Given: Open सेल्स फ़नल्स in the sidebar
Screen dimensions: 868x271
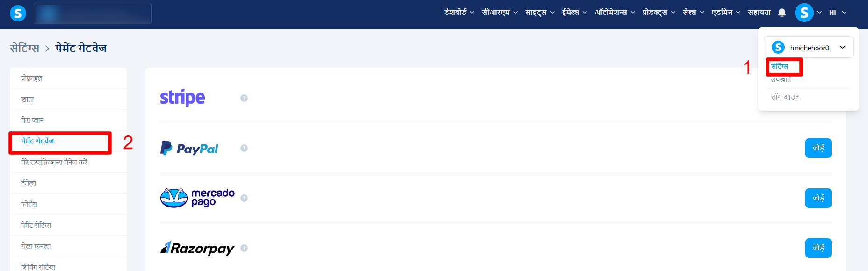Looking at the screenshot, I should [x=68, y=246].
